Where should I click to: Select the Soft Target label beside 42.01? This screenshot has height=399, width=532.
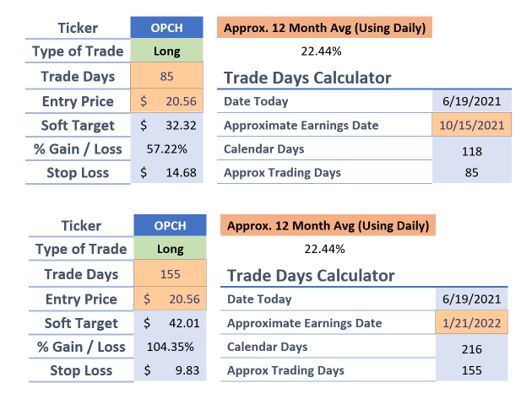83,322
